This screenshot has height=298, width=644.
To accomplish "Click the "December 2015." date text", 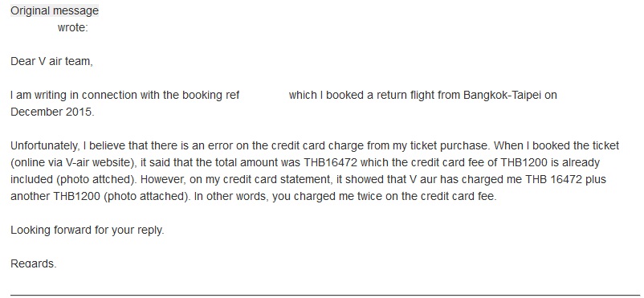I will 52,112.
